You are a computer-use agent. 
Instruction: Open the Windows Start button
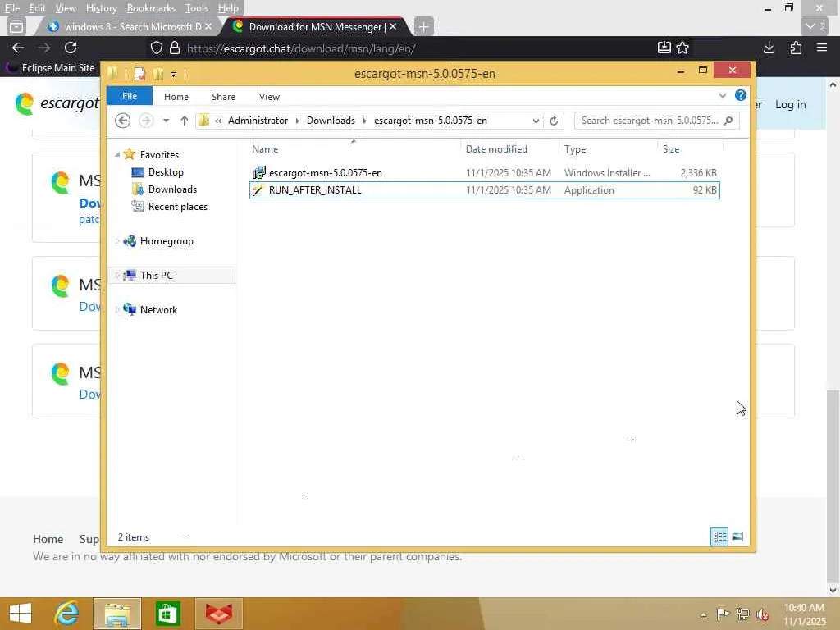[21, 614]
